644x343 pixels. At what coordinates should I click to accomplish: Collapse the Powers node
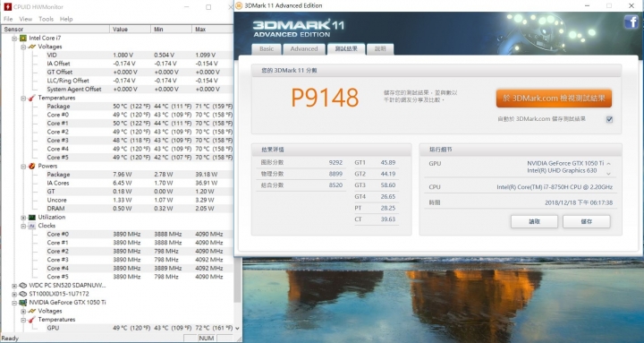pyautogui.click(x=23, y=167)
